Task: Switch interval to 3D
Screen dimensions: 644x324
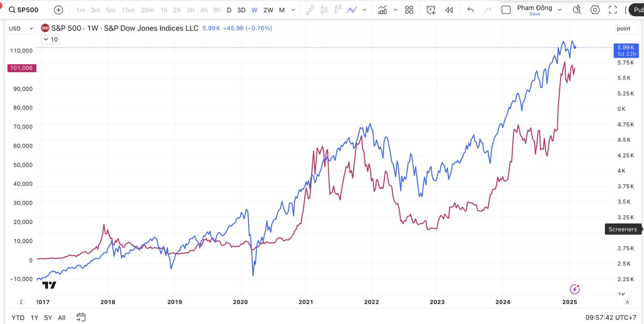Action: tap(241, 10)
